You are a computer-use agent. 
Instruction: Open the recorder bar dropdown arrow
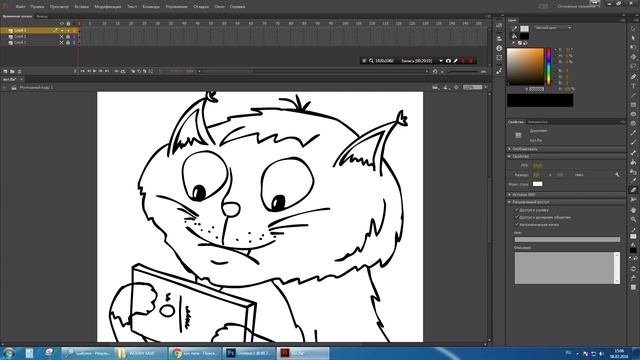coord(441,61)
